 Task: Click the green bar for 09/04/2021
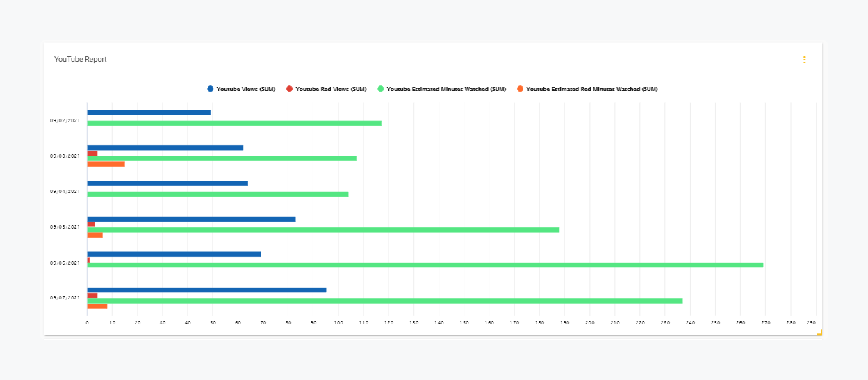[218, 194]
